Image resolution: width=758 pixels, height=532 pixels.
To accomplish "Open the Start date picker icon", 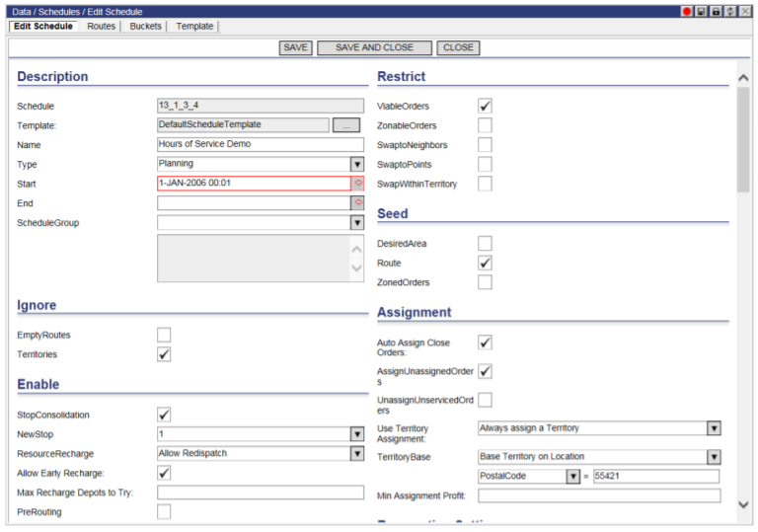I will [x=358, y=184].
